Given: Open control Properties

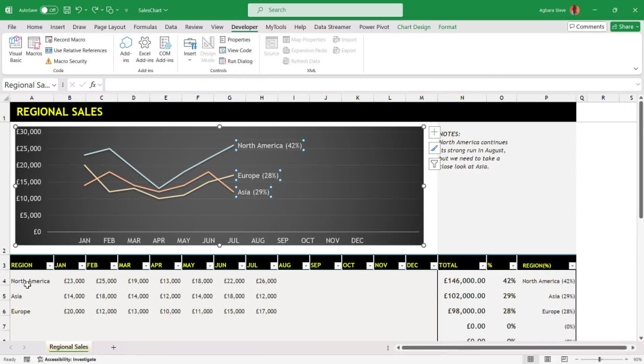Looking at the screenshot, I should [x=235, y=39].
